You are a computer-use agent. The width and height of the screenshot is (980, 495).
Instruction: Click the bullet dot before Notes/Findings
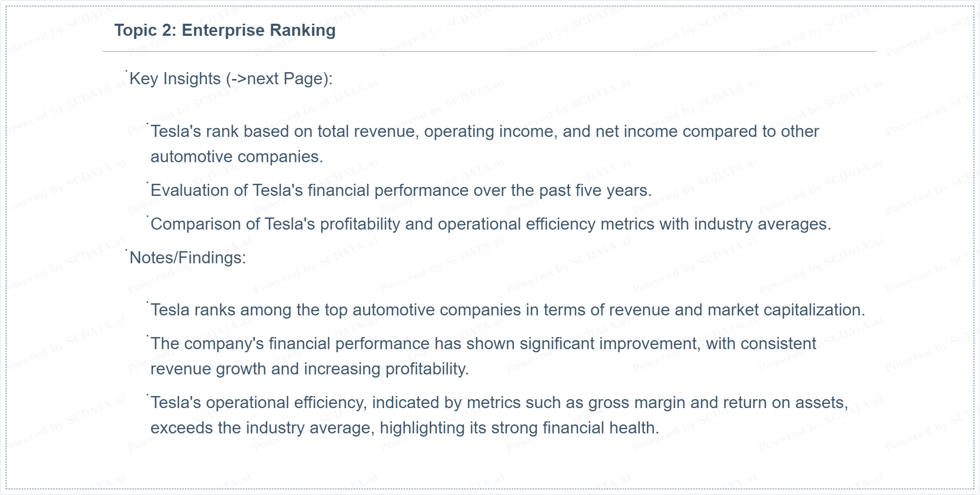126,250
